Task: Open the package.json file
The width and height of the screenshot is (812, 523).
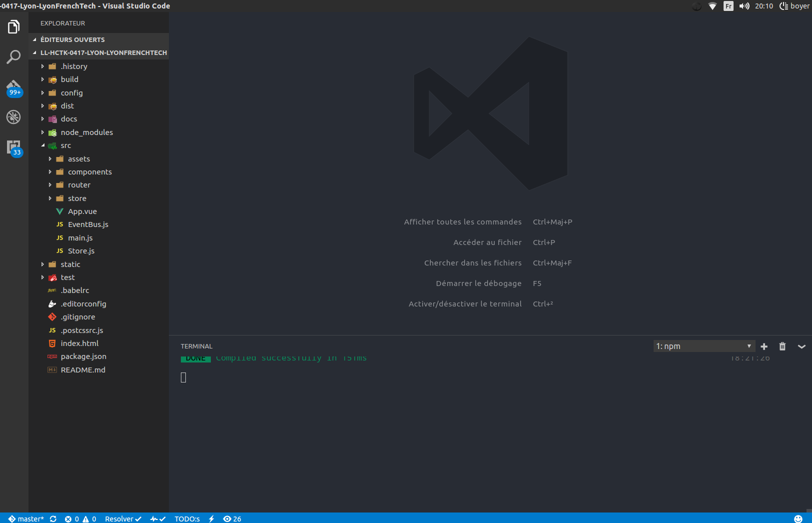Action: click(98, 356)
